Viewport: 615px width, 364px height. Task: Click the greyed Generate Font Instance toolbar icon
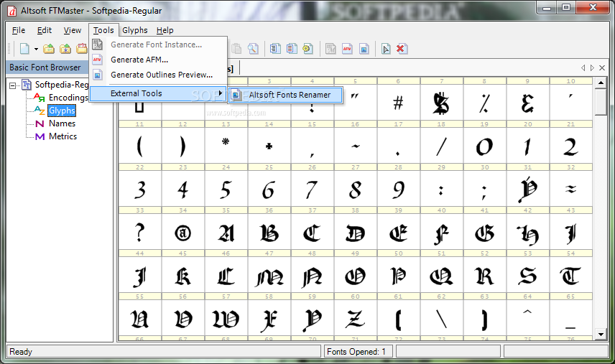[x=330, y=49]
